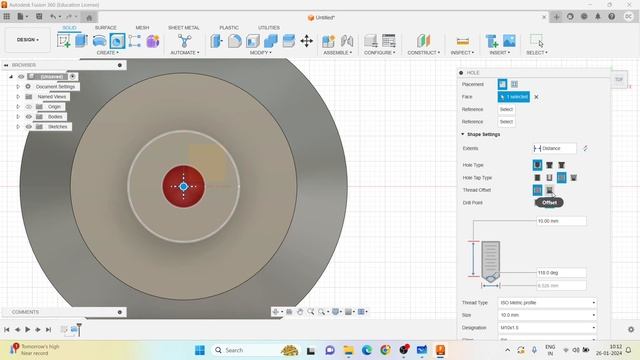Toggle visibility of the Sketches folder
The width and height of the screenshot is (640, 360).
pyautogui.click(x=29, y=127)
